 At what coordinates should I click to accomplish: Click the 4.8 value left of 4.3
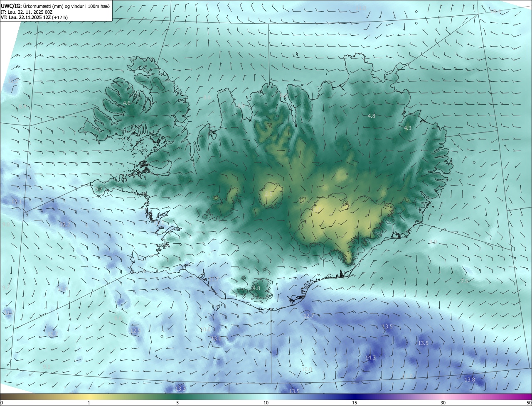coord(372,116)
